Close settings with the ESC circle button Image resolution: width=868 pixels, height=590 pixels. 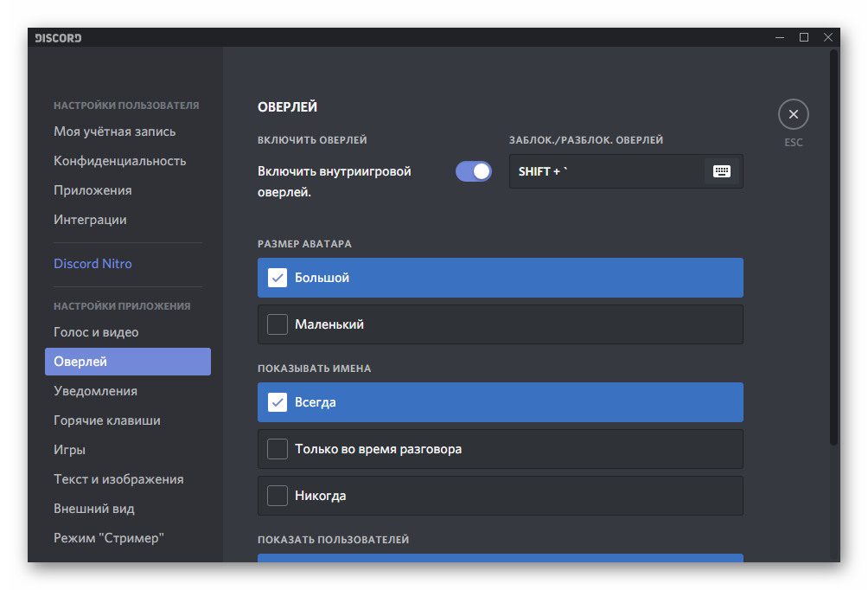[x=794, y=114]
